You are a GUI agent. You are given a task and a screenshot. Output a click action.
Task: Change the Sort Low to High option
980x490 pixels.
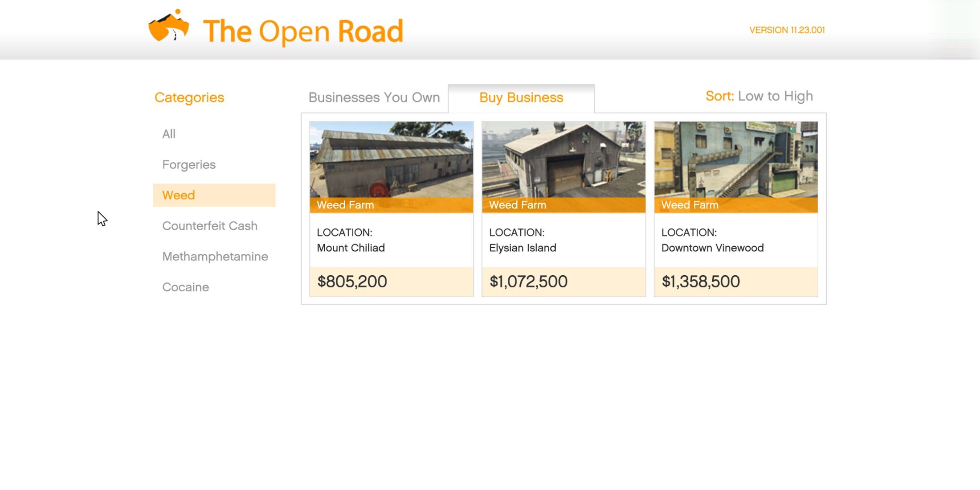pyautogui.click(x=759, y=96)
